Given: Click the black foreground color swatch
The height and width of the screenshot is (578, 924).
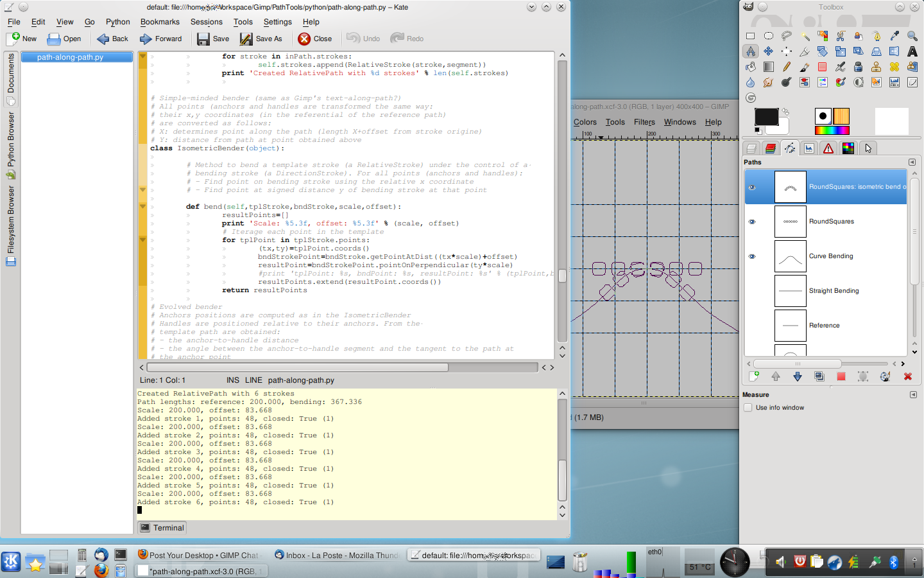Looking at the screenshot, I should [x=766, y=117].
